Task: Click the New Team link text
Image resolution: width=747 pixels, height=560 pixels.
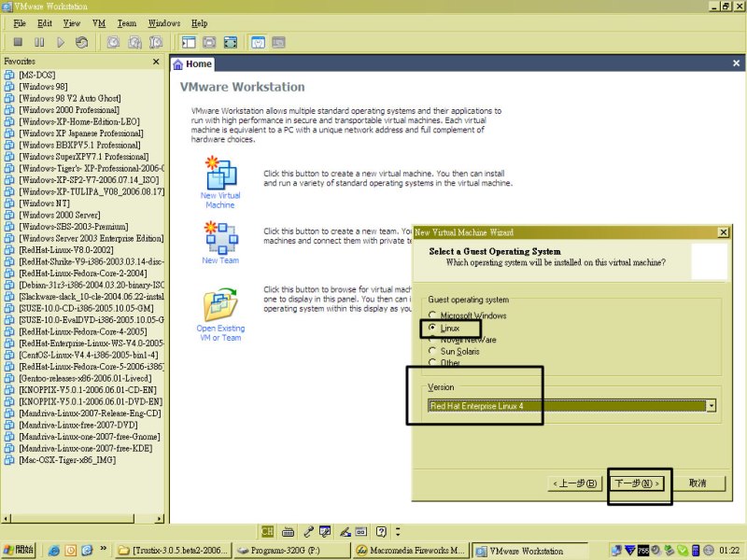Action: click(x=220, y=260)
